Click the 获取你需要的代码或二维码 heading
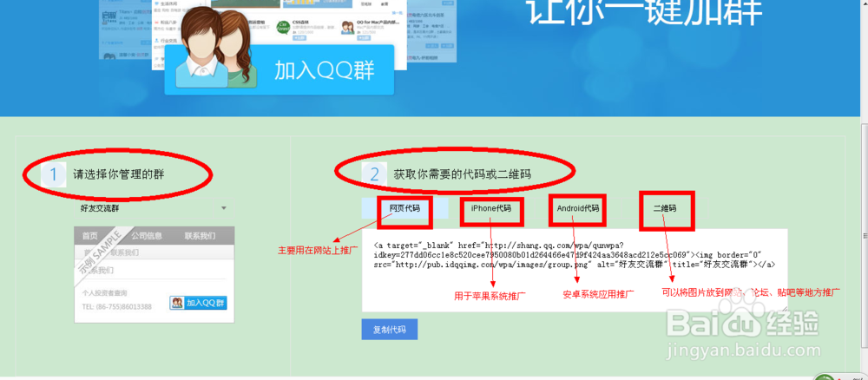This screenshot has height=380, width=868. (x=463, y=174)
